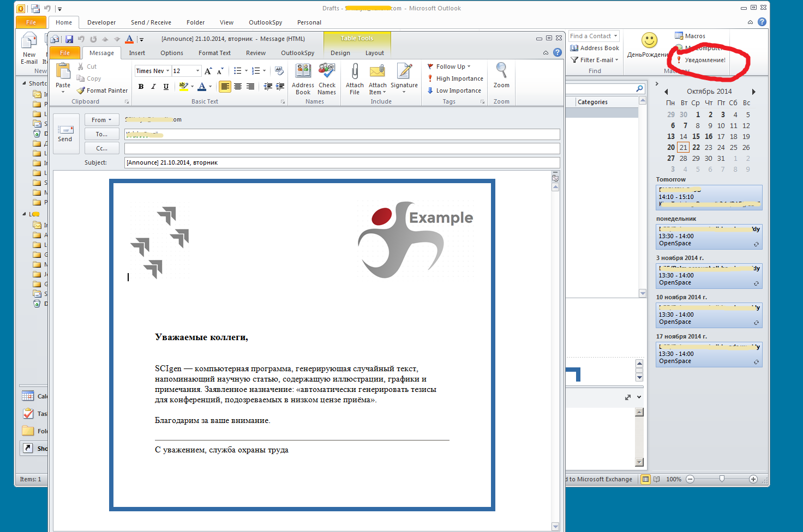
Task: Click Shrink Font icon
Action: point(220,71)
